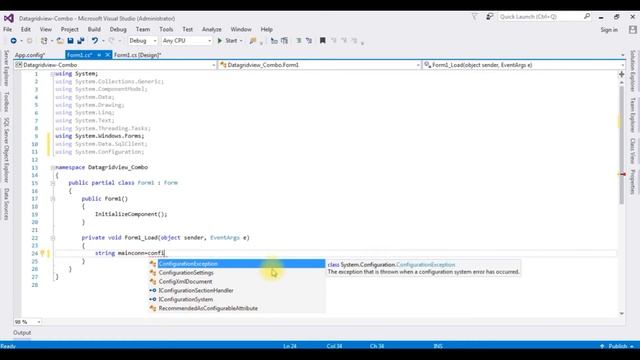Collapse the using directives block at line 1
Screen dimensions: 640x360
[x=53, y=74]
